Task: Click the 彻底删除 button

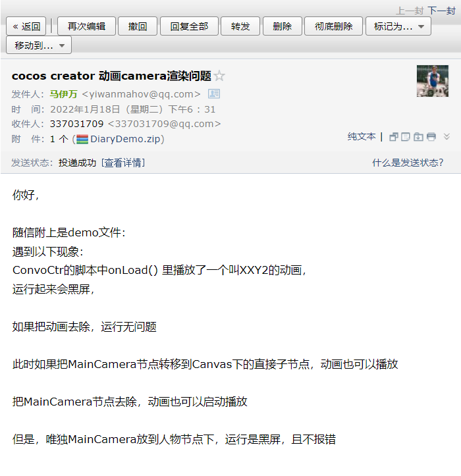Action: tap(333, 26)
